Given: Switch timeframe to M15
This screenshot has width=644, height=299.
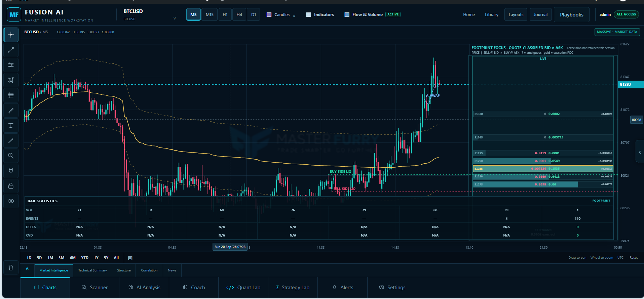Looking at the screenshot, I should tap(210, 14).
